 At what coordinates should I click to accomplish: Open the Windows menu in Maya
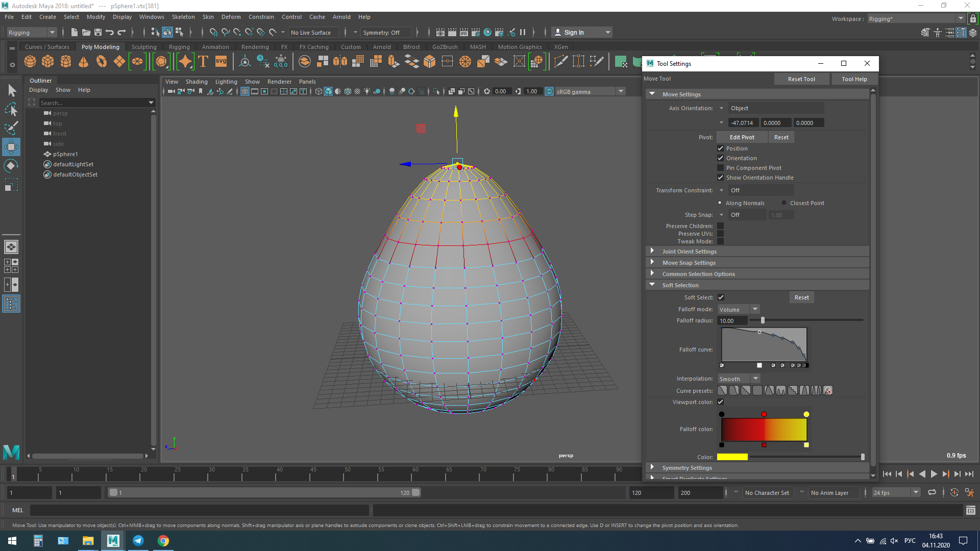pos(152,17)
